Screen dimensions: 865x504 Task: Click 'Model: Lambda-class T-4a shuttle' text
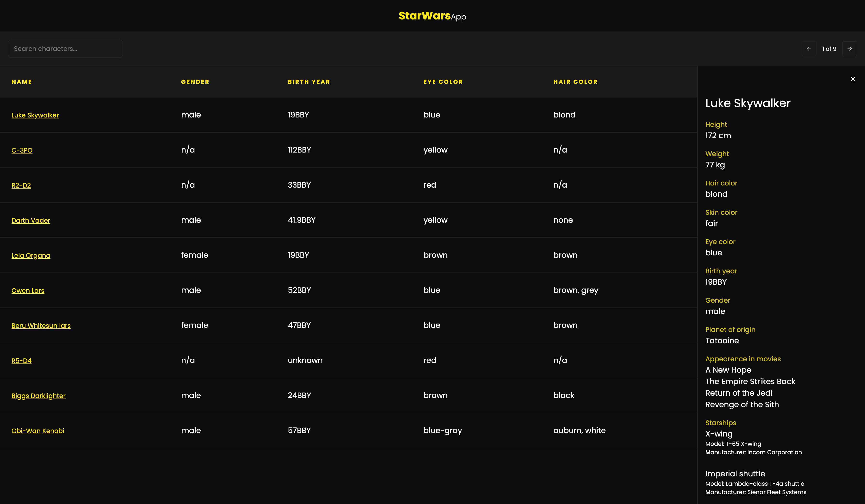click(x=754, y=484)
